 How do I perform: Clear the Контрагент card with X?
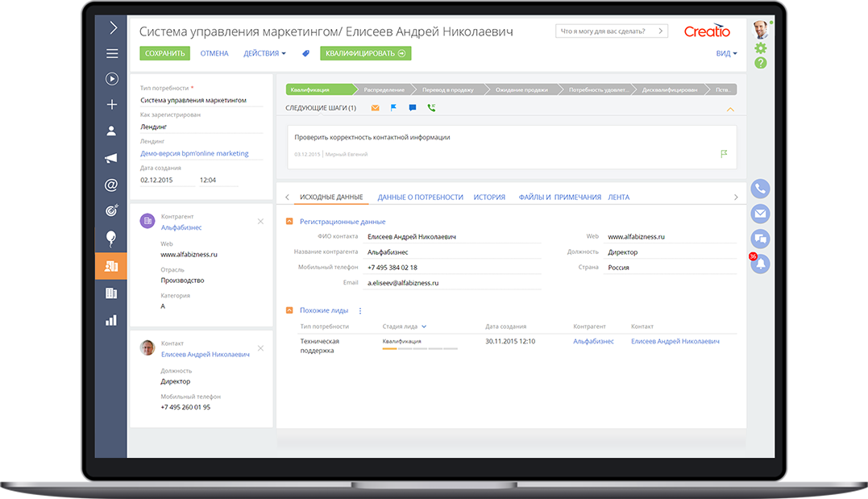click(x=261, y=222)
